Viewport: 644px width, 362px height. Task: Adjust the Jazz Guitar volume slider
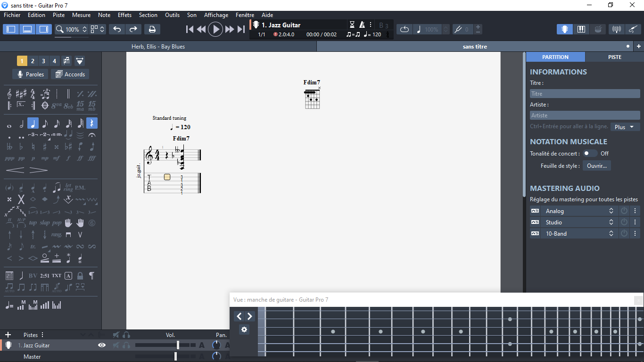point(177,345)
